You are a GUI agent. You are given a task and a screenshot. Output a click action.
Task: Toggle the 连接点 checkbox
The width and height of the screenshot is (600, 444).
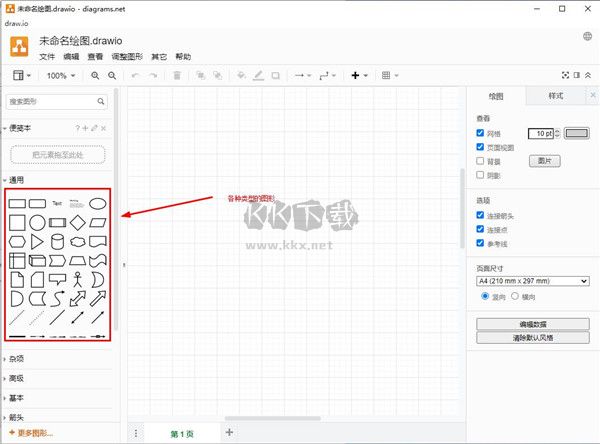point(480,229)
